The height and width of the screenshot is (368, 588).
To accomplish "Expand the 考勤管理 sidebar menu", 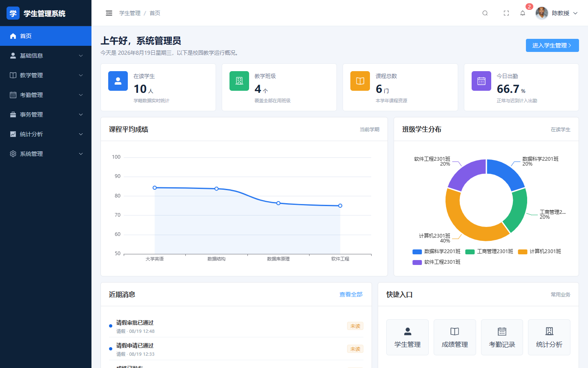I will pyautogui.click(x=46, y=95).
